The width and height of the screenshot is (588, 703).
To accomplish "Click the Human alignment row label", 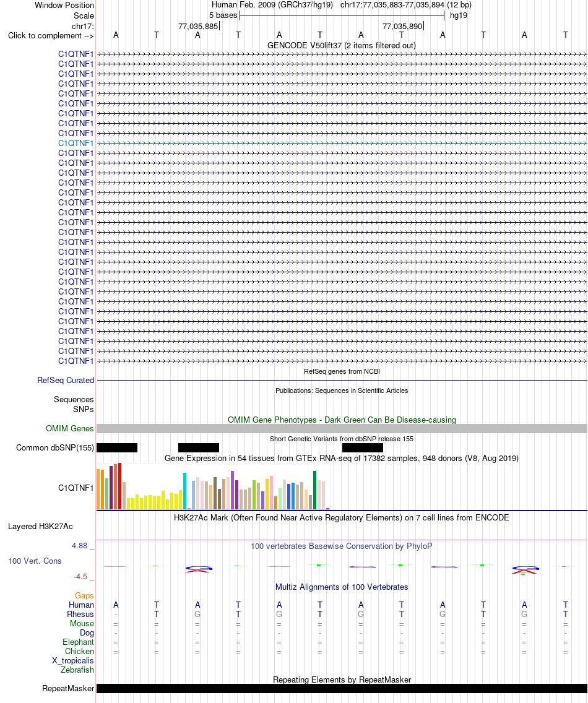I will tap(81, 605).
